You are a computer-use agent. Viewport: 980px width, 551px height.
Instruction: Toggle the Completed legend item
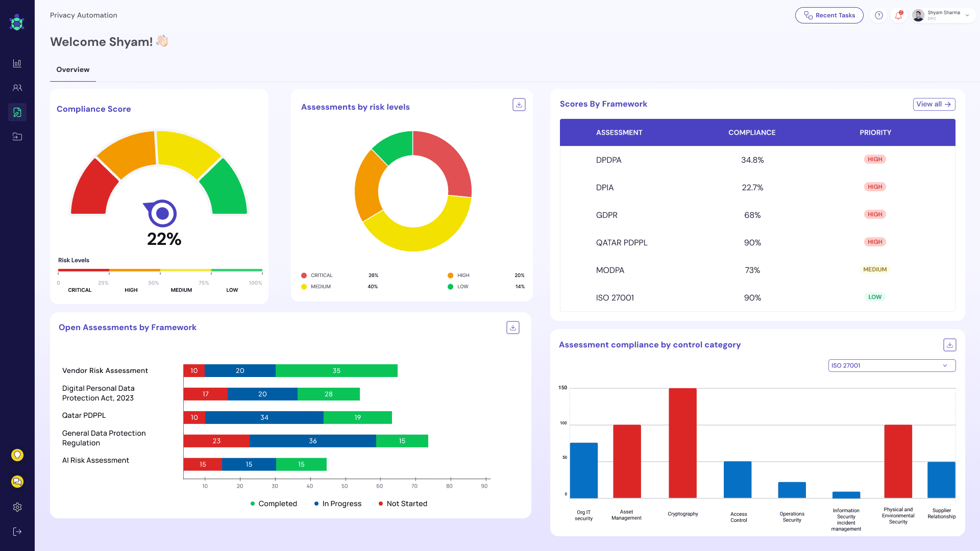[x=274, y=504]
